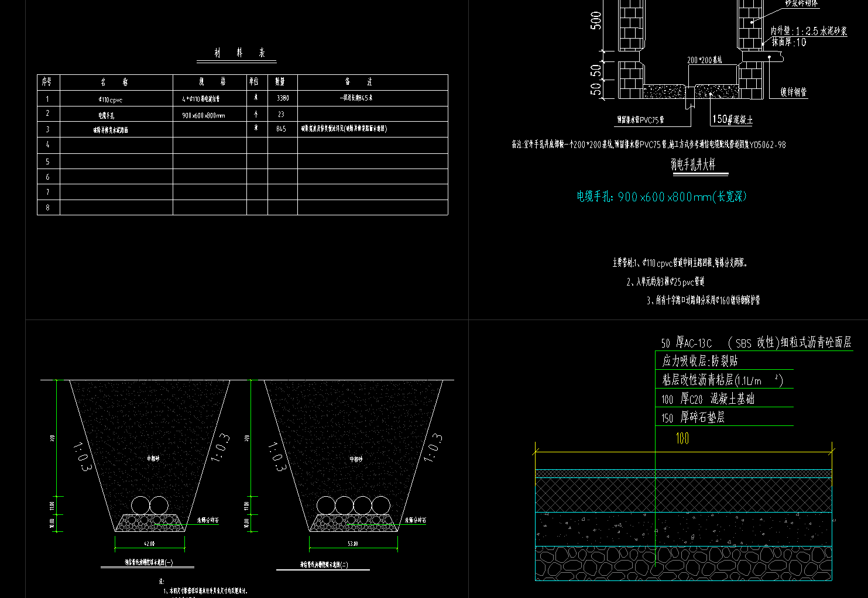
Task: Select the 900×600×800mm spec cell in table
Action: pos(203,115)
